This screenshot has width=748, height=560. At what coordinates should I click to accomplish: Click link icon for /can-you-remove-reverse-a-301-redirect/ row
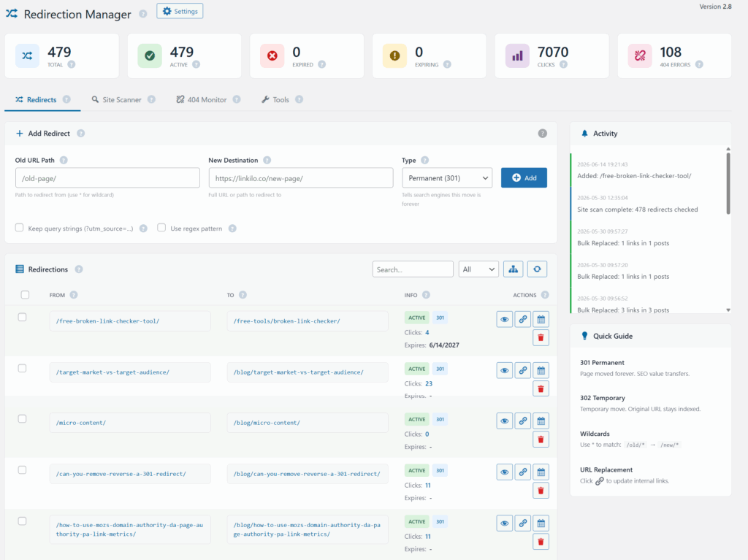point(523,472)
